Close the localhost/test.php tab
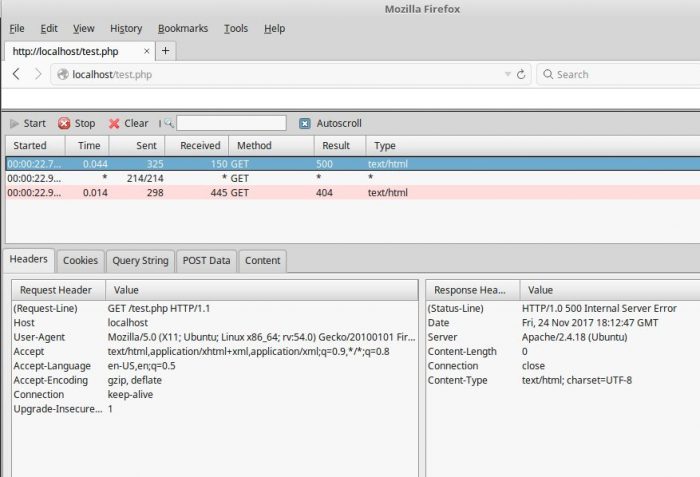700x477 pixels. 146,51
